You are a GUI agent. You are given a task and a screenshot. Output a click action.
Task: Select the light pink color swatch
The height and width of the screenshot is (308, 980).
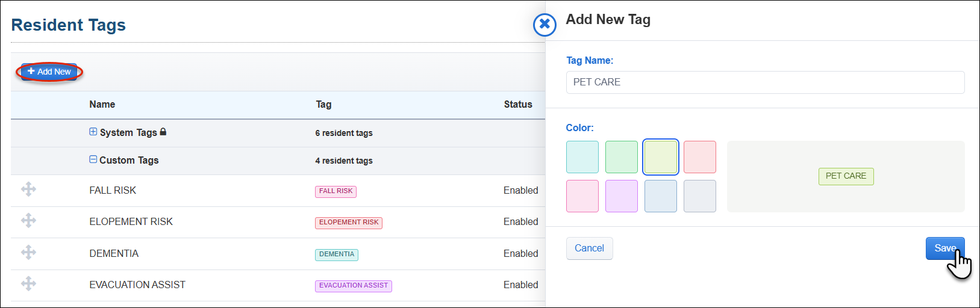click(582, 196)
